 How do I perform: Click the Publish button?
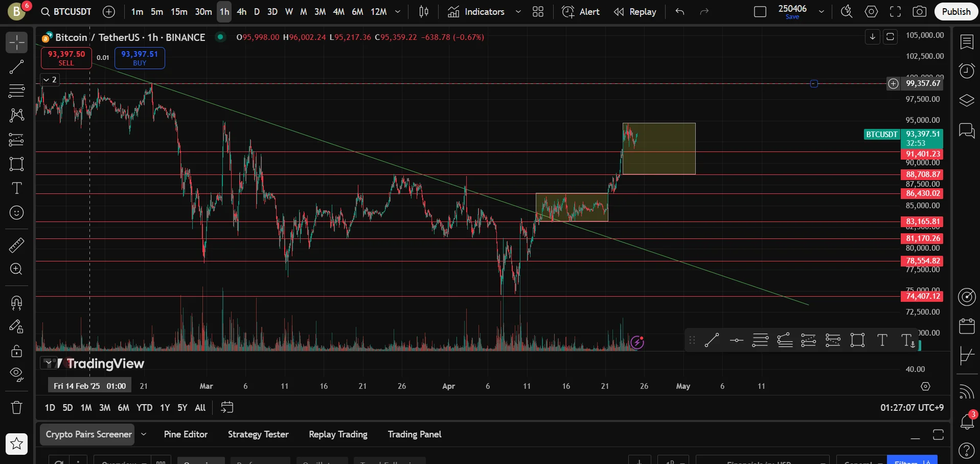coord(956,12)
